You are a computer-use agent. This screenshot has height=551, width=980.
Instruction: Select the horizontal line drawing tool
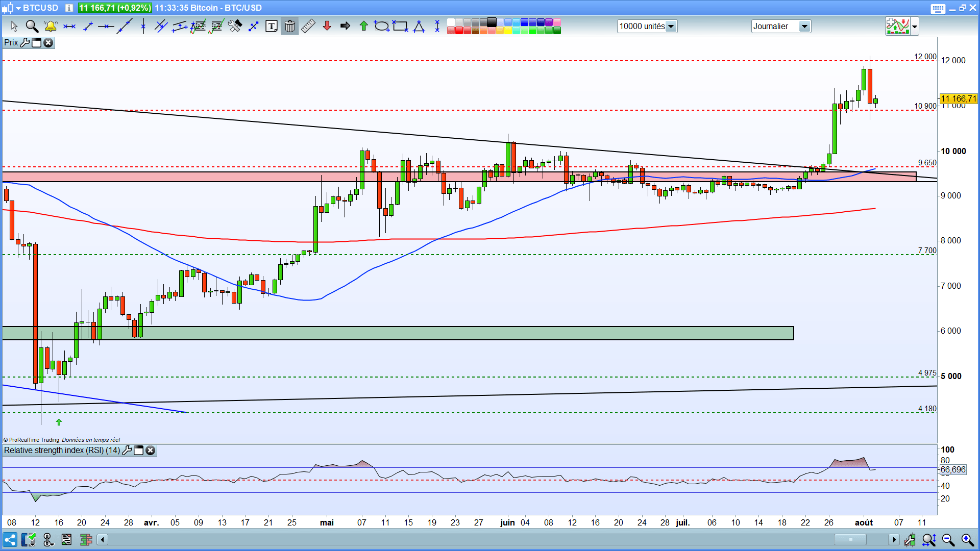[x=106, y=27]
